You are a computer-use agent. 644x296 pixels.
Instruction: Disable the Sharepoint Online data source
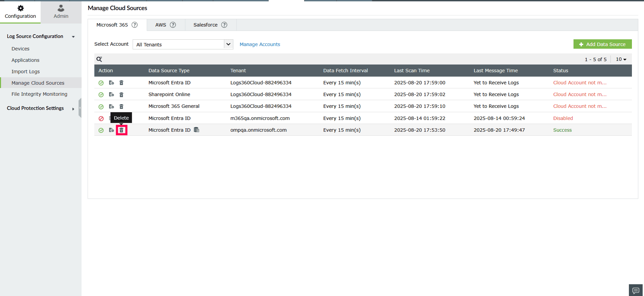pyautogui.click(x=101, y=95)
